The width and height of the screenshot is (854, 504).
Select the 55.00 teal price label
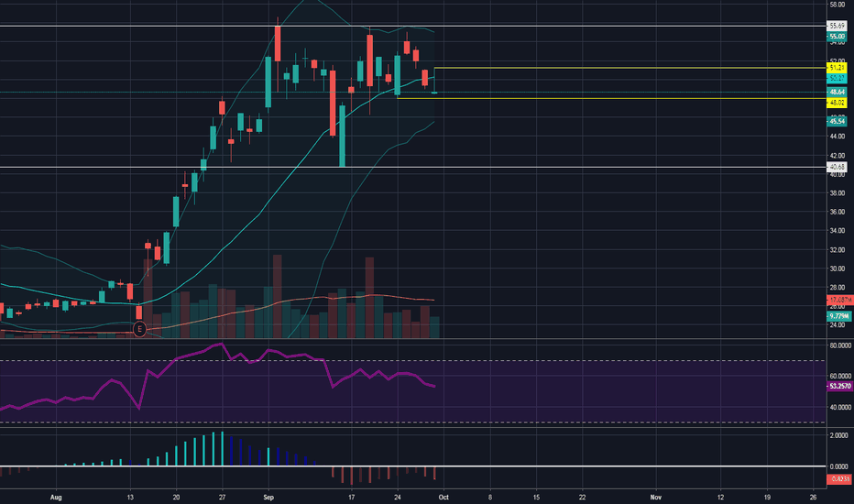[838, 37]
